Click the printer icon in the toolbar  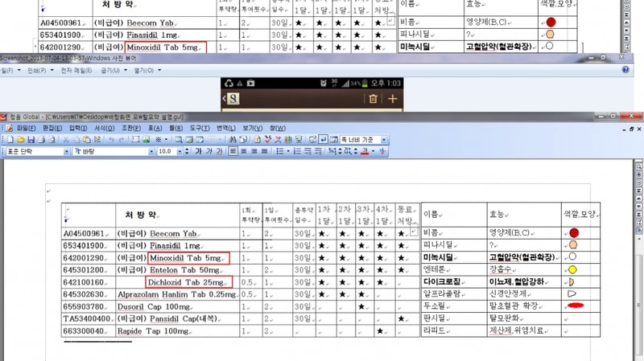click(42, 140)
